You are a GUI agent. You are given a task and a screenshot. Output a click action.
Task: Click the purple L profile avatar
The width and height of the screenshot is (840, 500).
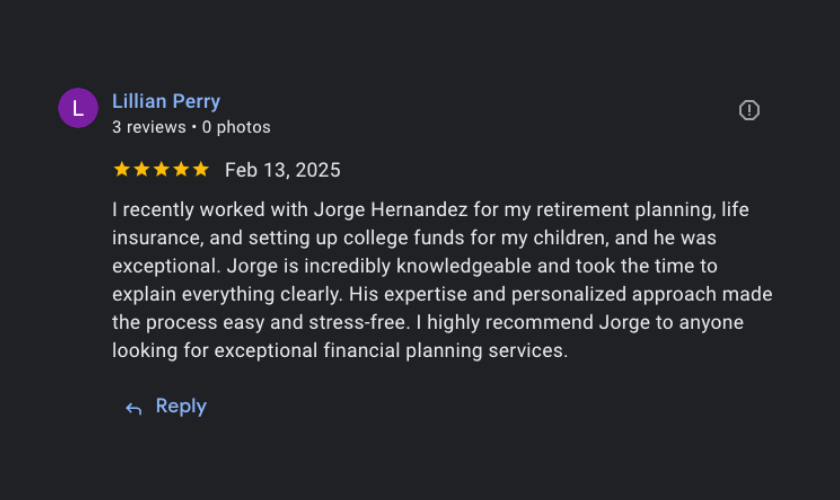(78, 108)
